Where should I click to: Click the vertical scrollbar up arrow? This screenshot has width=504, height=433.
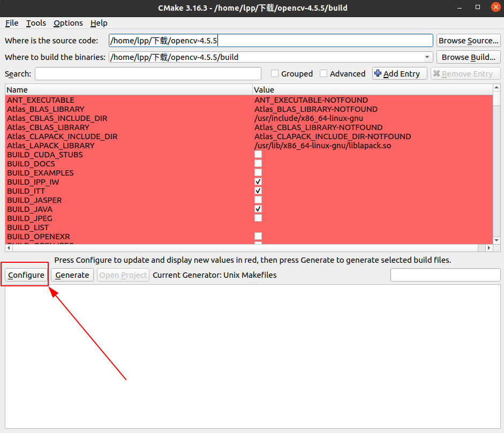point(497,87)
